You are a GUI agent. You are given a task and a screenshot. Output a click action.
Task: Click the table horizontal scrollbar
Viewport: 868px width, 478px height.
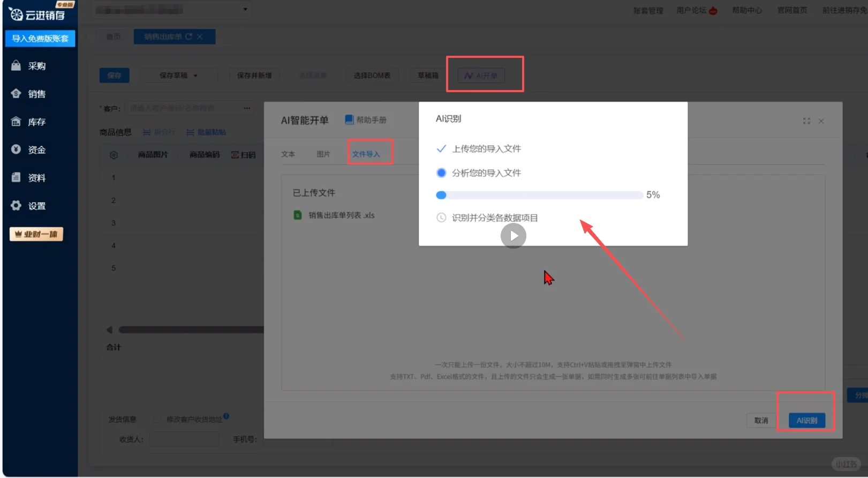(191, 330)
